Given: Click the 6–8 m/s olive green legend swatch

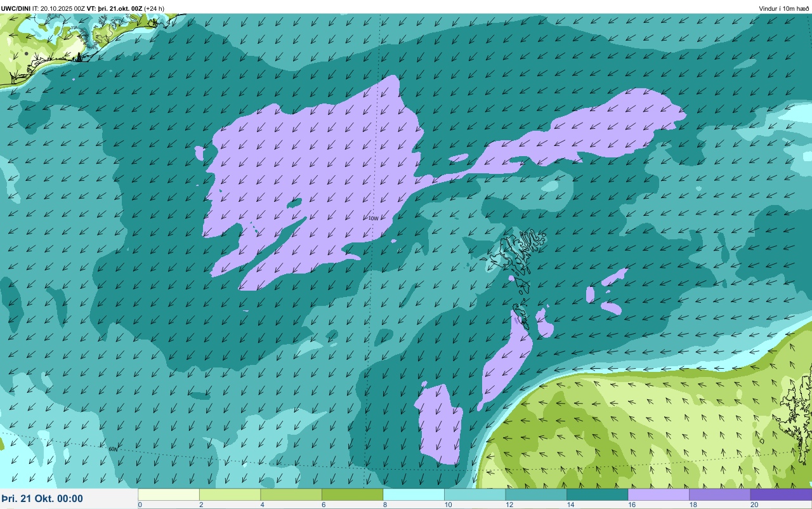Looking at the screenshot, I should pos(352,494).
